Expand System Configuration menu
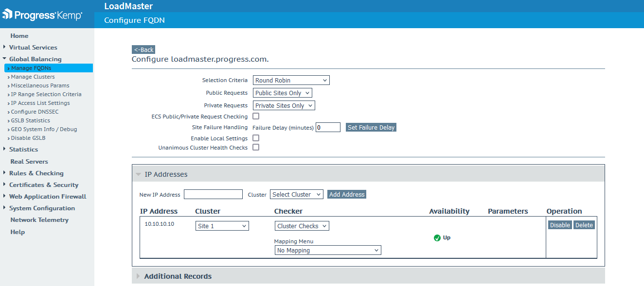 42,208
